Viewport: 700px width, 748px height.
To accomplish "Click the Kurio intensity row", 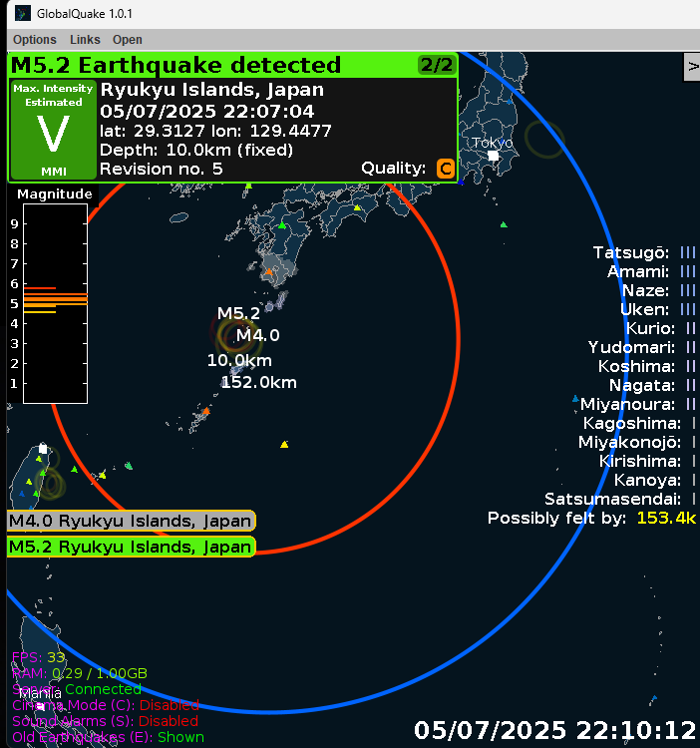I will tap(661, 328).
